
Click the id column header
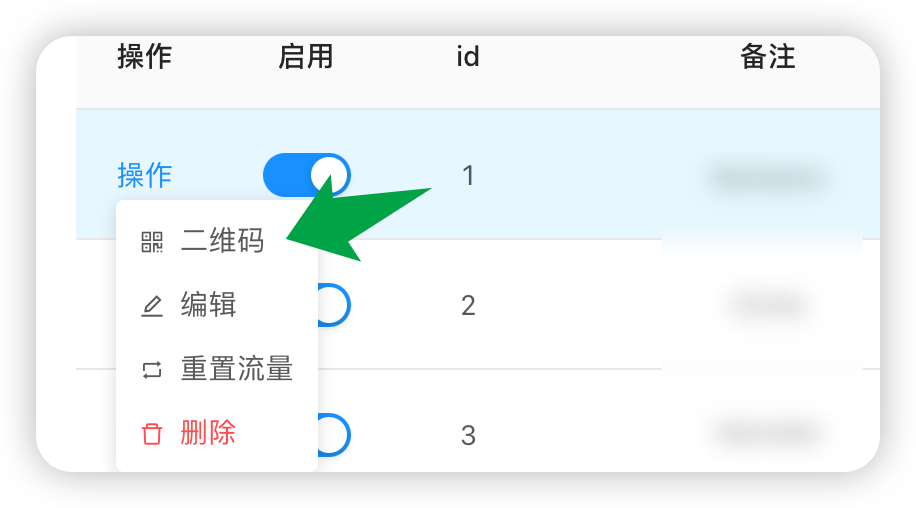point(468,57)
